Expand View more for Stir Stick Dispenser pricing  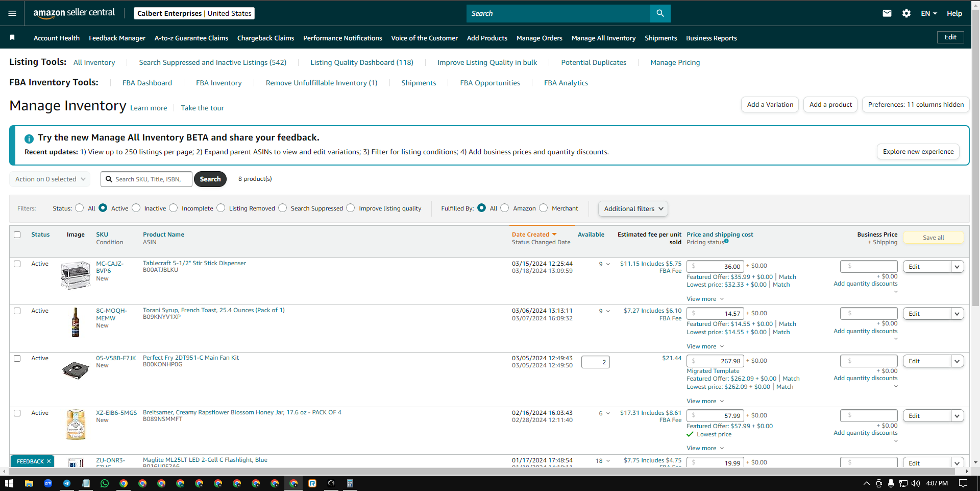coord(705,299)
